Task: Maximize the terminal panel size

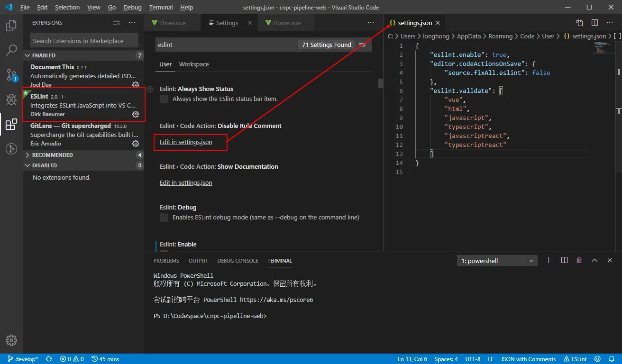Action: pos(595,260)
